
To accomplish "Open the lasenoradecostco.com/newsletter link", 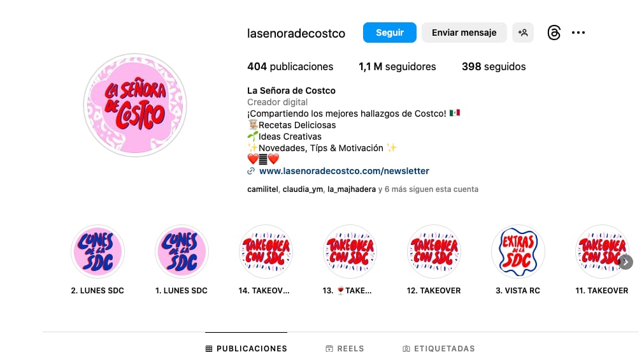I will pyautogui.click(x=344, y=171).
